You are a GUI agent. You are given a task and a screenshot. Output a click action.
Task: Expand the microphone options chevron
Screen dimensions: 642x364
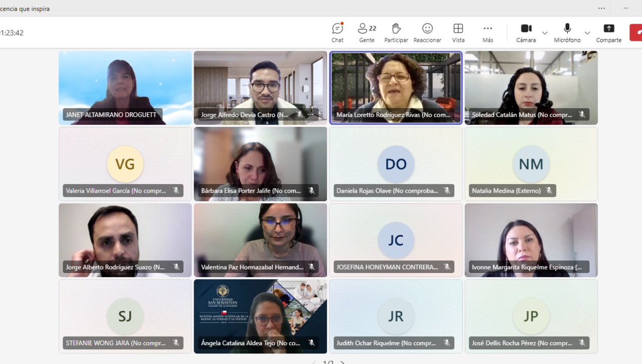click(587, 33)
